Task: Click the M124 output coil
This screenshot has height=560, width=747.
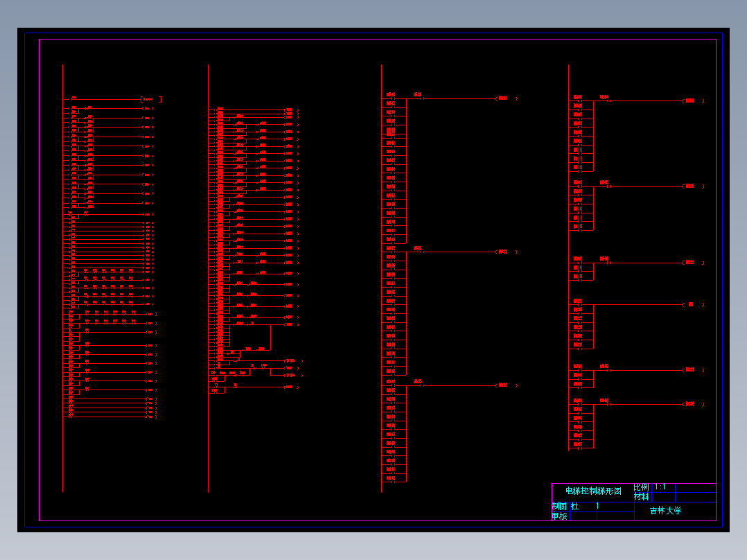Action: pyautogui.click(x=693, y=101)
